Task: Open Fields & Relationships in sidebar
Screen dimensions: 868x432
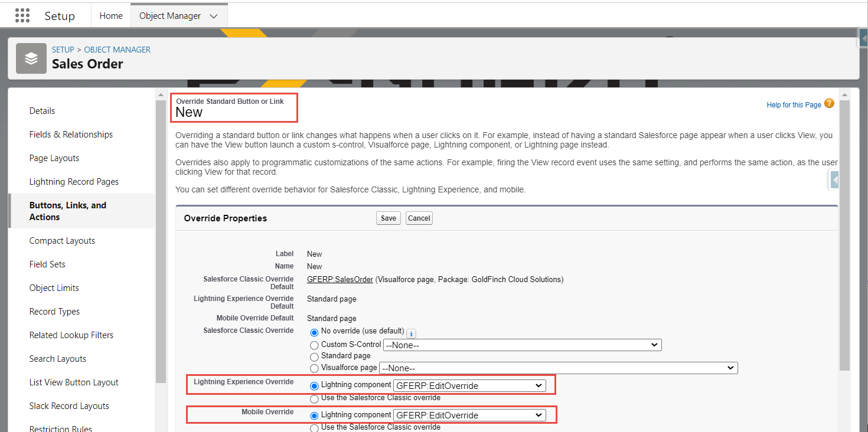Action: point(71,135)
